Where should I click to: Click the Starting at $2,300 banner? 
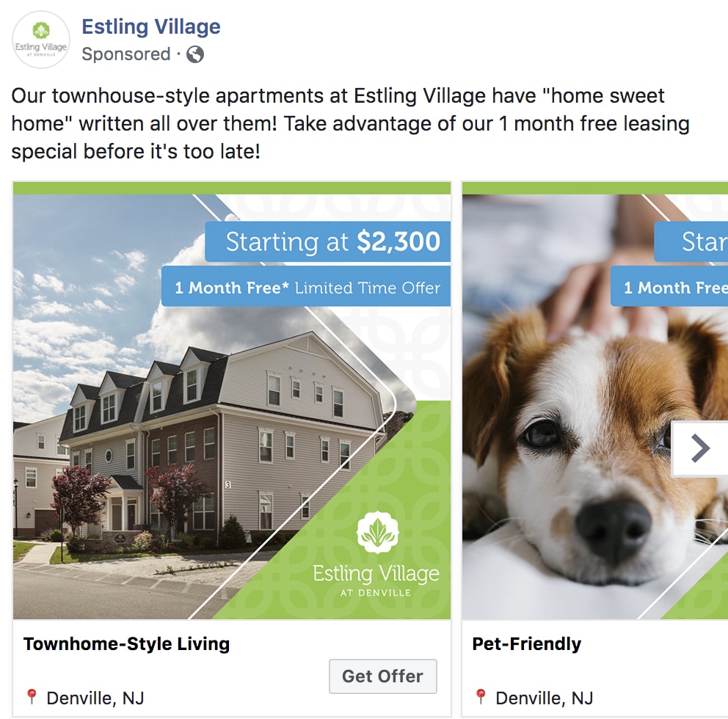point(328,241)
